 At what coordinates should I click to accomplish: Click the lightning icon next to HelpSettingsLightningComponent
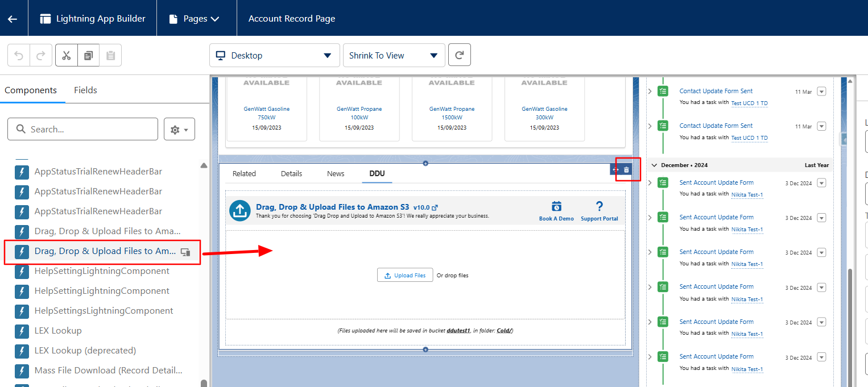pyautogui.click(x=22, y=311)
